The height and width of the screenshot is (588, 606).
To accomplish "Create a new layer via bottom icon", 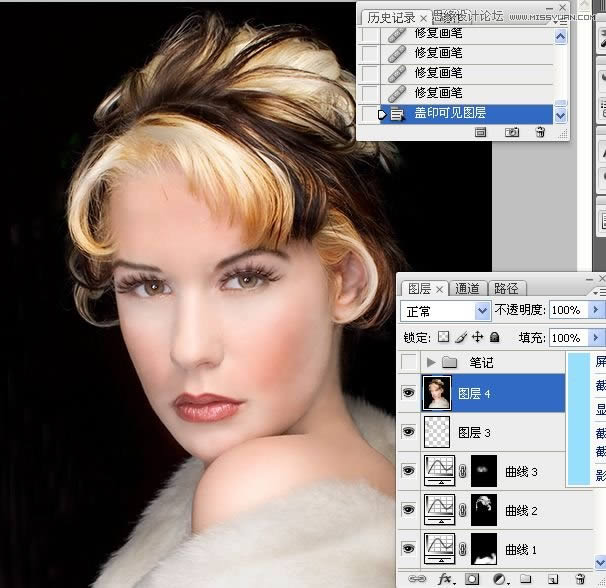I will coord(552,579).
